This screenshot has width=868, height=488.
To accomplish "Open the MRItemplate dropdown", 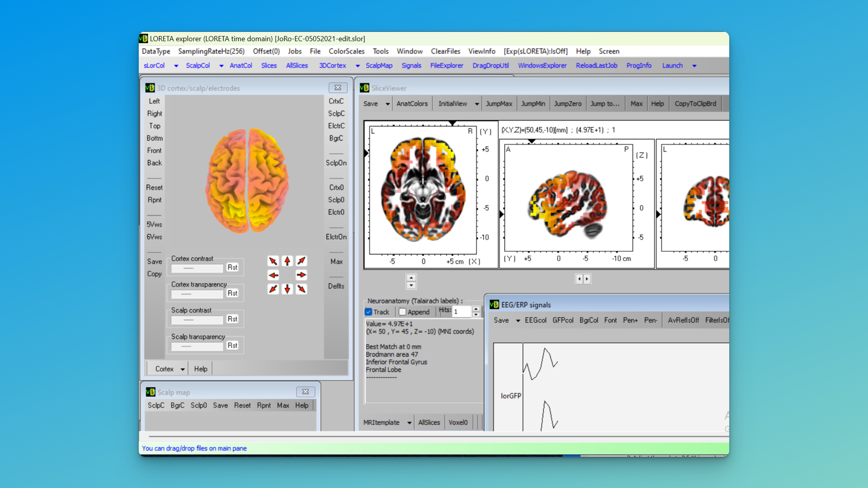I will tap(409, 423).
